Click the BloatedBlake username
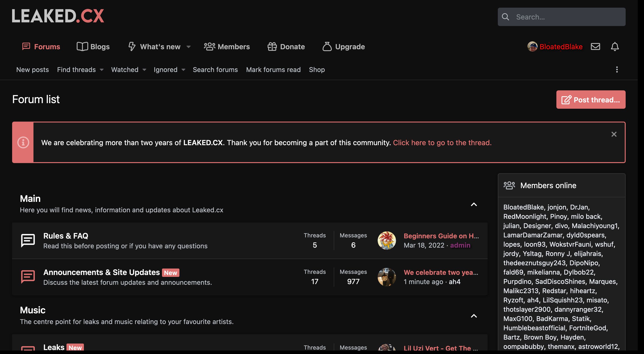 (x=561, y=47)
